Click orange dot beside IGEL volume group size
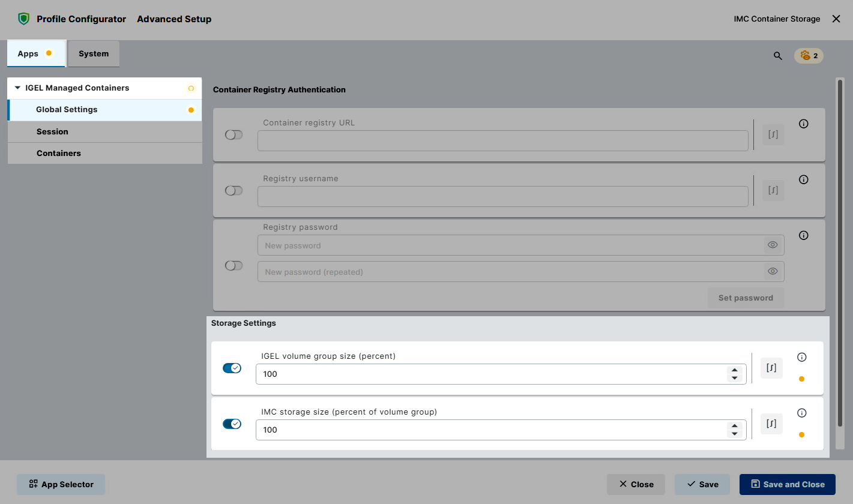853x504 pixels. coord(801,379)
